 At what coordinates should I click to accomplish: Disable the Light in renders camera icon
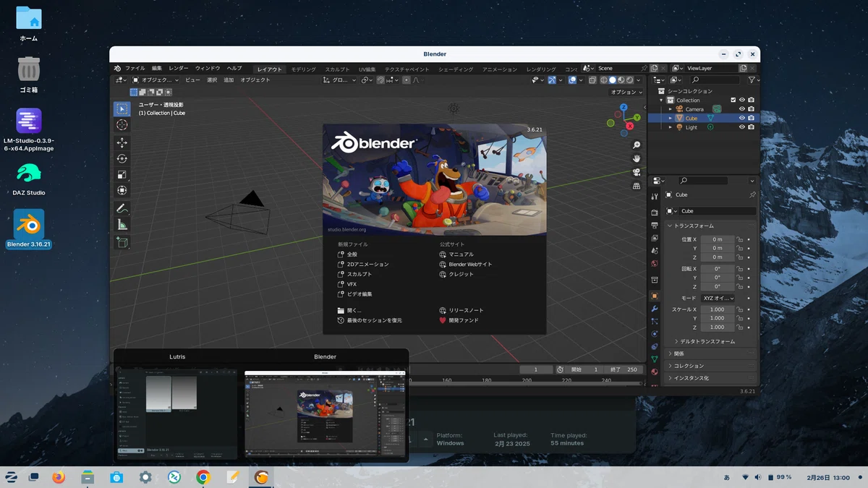click(x=752, y=127)
